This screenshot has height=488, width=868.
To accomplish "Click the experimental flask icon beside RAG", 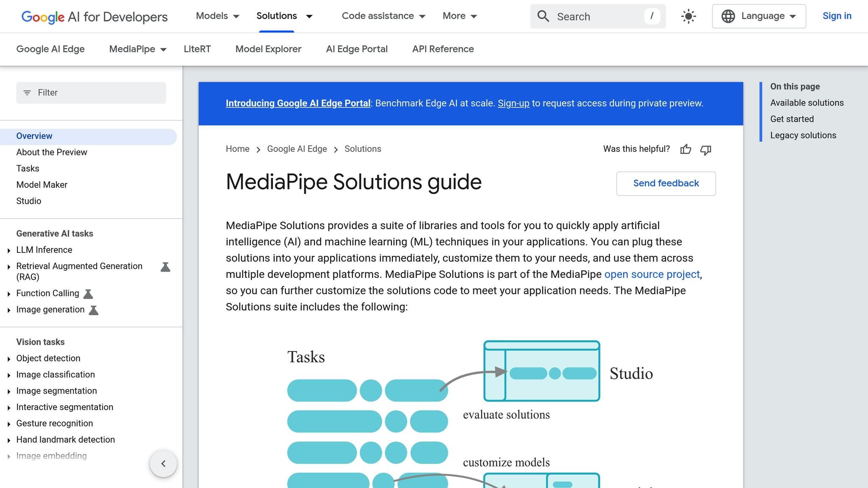I will point(165,267).
